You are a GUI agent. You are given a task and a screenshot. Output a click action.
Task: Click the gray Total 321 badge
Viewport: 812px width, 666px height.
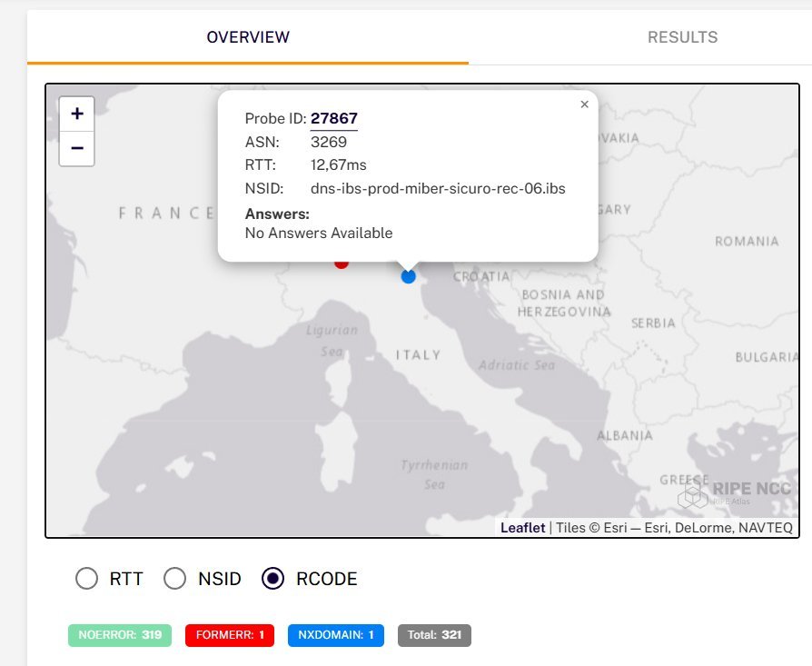point(434,635)
